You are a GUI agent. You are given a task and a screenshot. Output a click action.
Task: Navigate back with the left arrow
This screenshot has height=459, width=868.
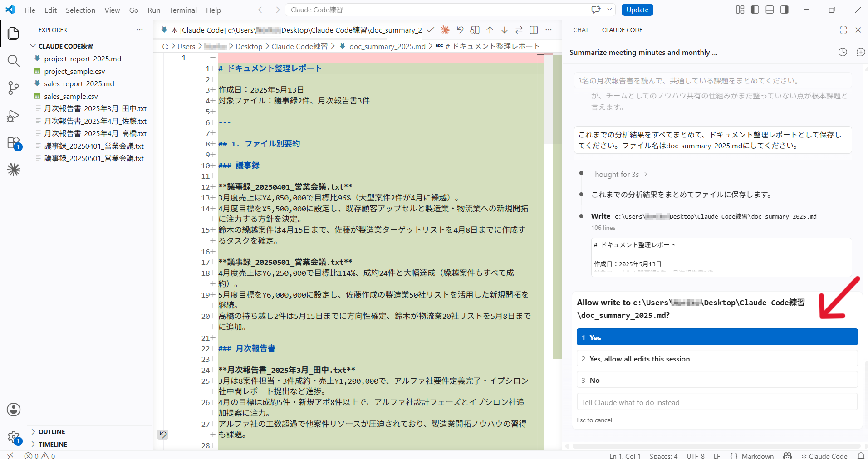tap(261, 10)
